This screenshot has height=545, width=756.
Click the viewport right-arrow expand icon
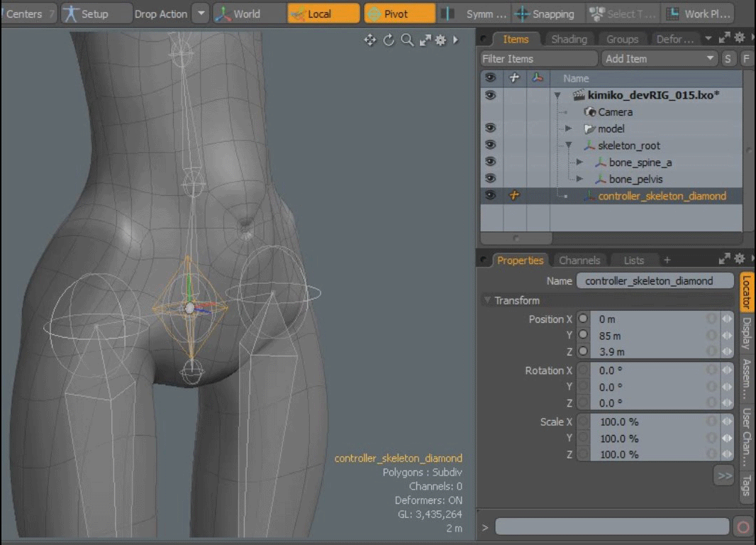click(x=455, y=40)
